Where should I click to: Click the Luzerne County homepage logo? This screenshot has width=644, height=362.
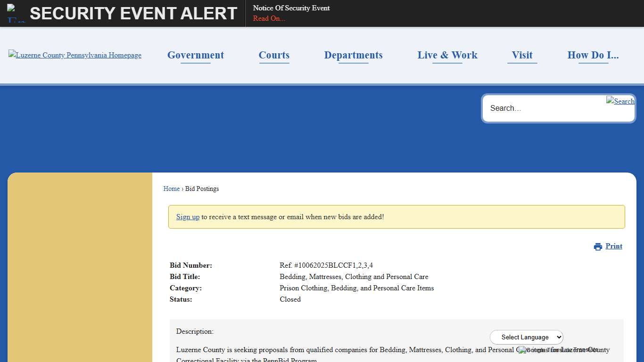click(74, 55)
